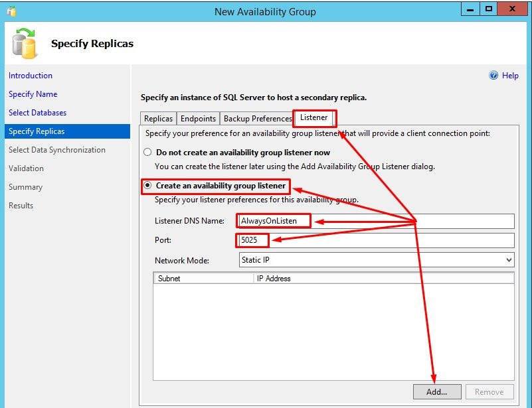This screenshot has height=408, width=532.
Task: Switch to the Replicas tab
Action: pyautogui.click(x=159, y=119)
